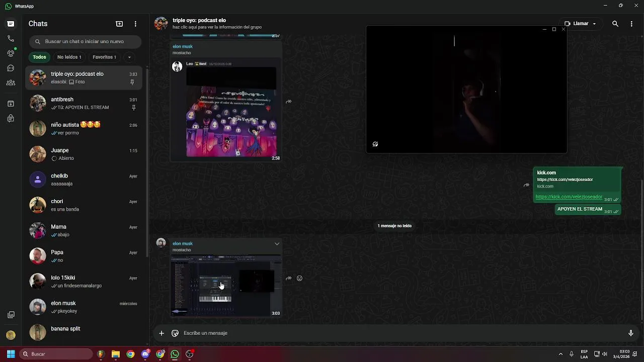Click the crossed-camera icon in the video overlay

pos(375,144)
